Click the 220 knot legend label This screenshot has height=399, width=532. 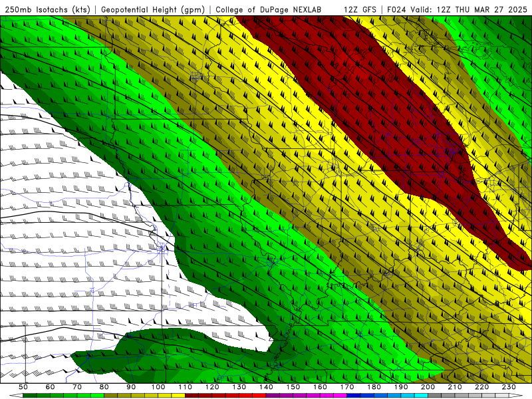point(482,387)
